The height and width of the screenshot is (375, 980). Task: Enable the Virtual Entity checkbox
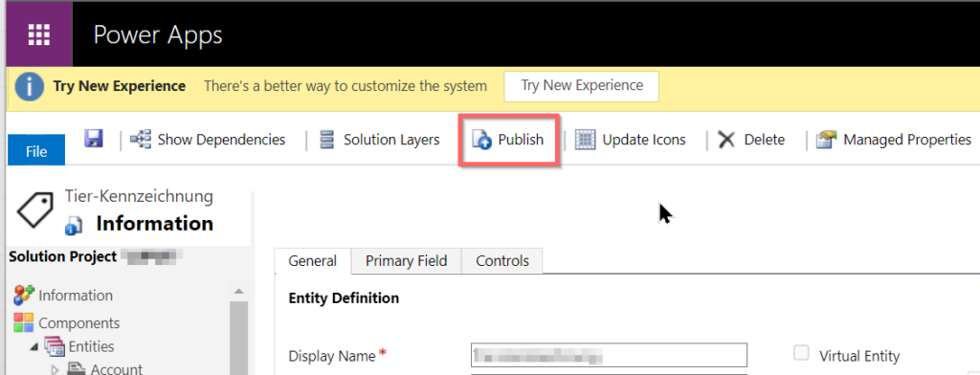[801, 353]
